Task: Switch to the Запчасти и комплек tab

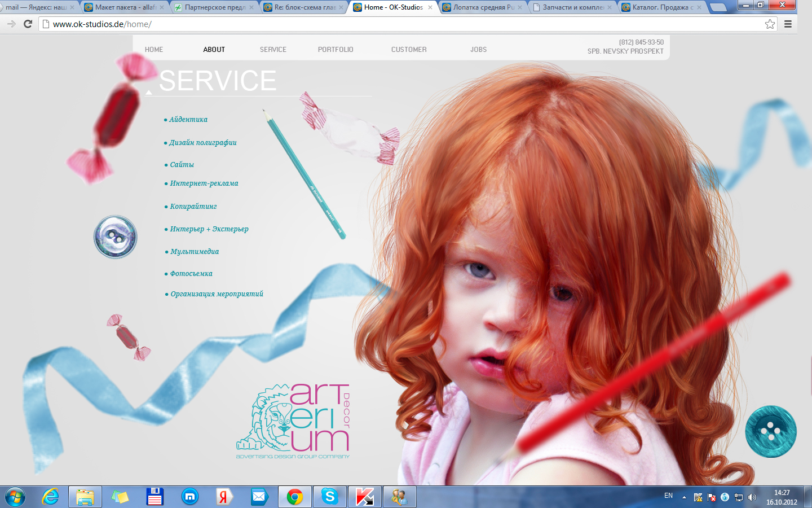Action: tap(572, 7)
